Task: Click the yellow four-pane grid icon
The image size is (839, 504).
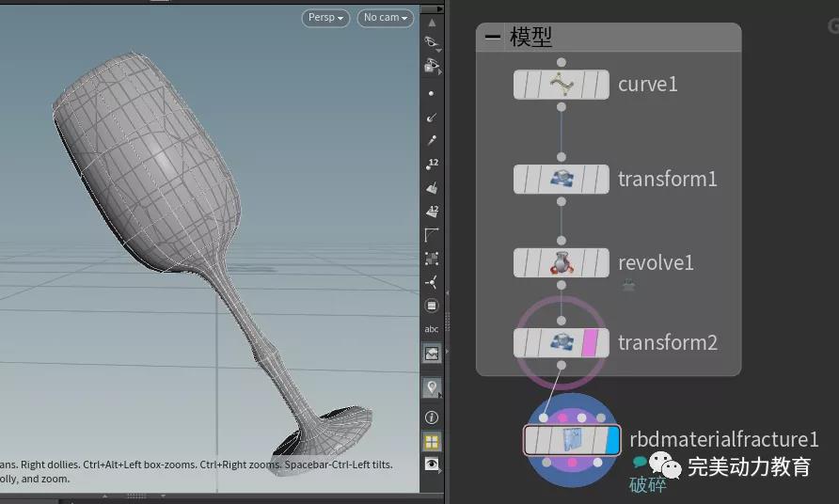Action: 432,441
